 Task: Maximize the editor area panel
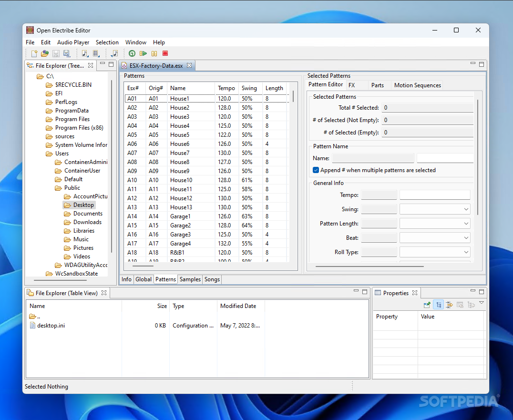482,64
